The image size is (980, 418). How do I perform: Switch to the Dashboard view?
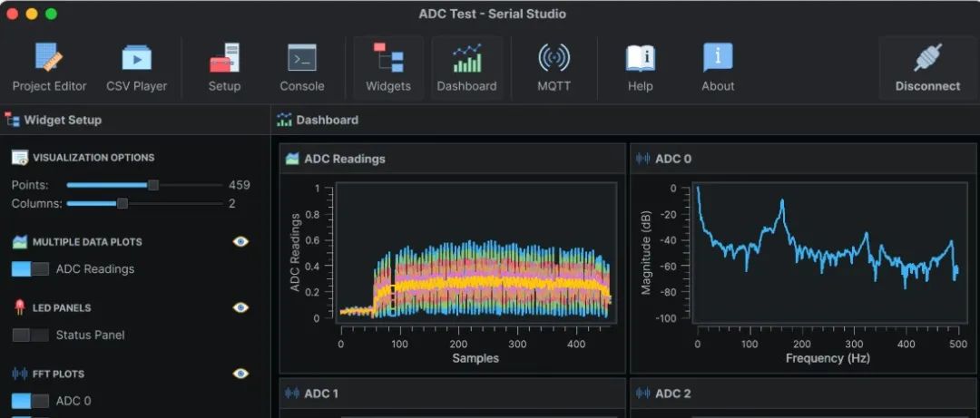click(466, 67)
